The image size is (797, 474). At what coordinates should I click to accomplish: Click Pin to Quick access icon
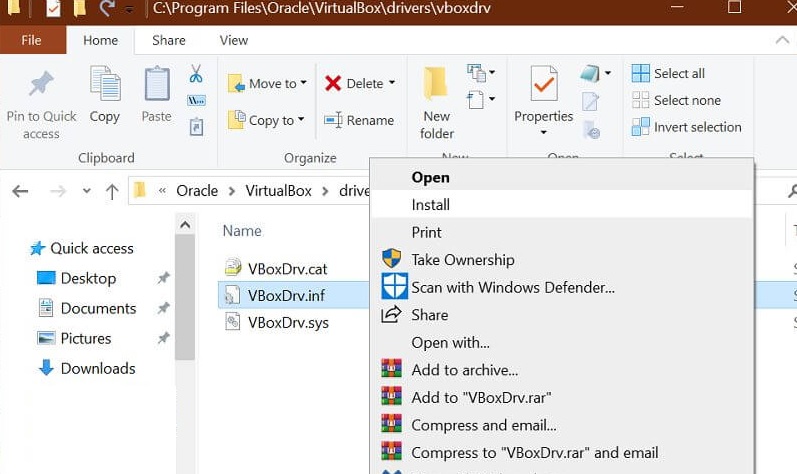pos(41,84)
